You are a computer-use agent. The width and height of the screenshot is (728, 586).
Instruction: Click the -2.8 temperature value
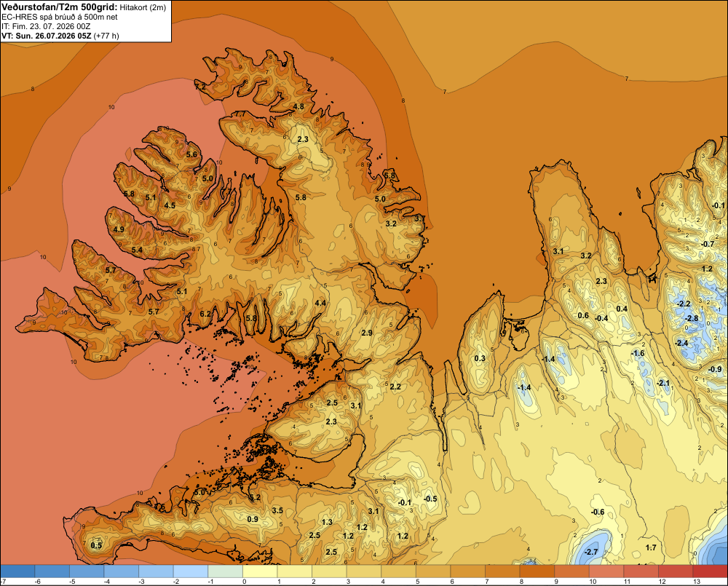692,318
